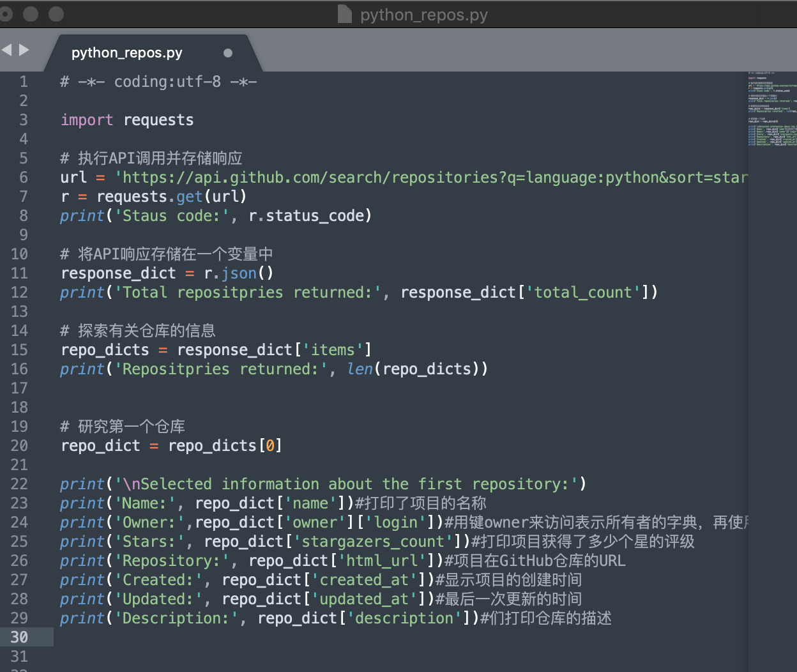
Task: Click the 'Owner:' string on line 24
Action: pos(149,523)
